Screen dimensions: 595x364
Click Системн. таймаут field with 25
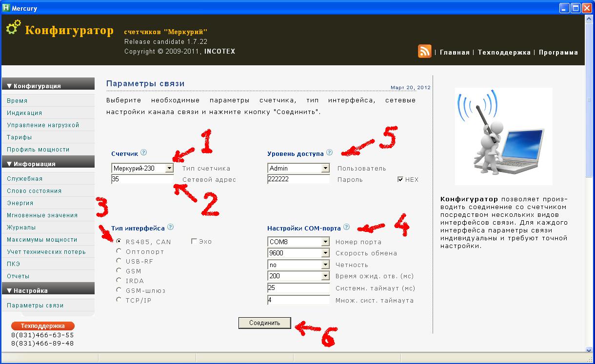point(299,287)
